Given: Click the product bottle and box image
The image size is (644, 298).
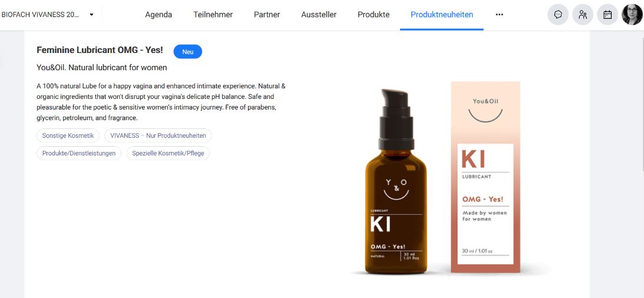Looking at the screenshot, I should click(444, 178).
